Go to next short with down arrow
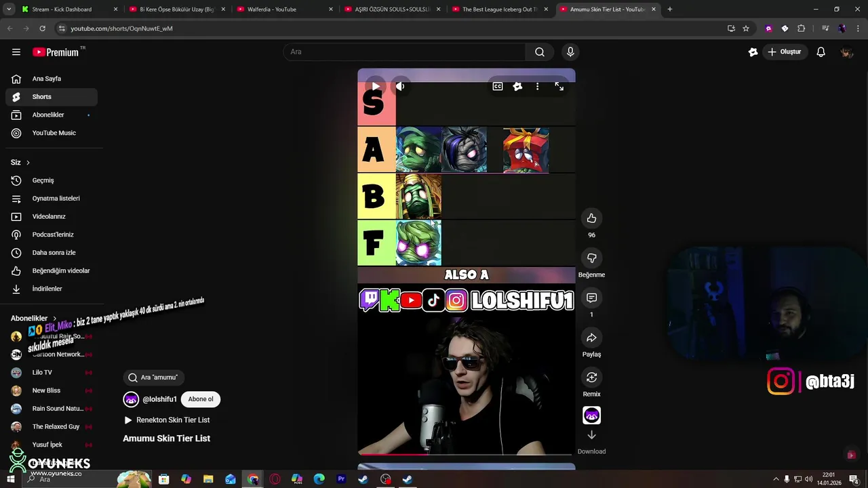 tap(591, 435)
